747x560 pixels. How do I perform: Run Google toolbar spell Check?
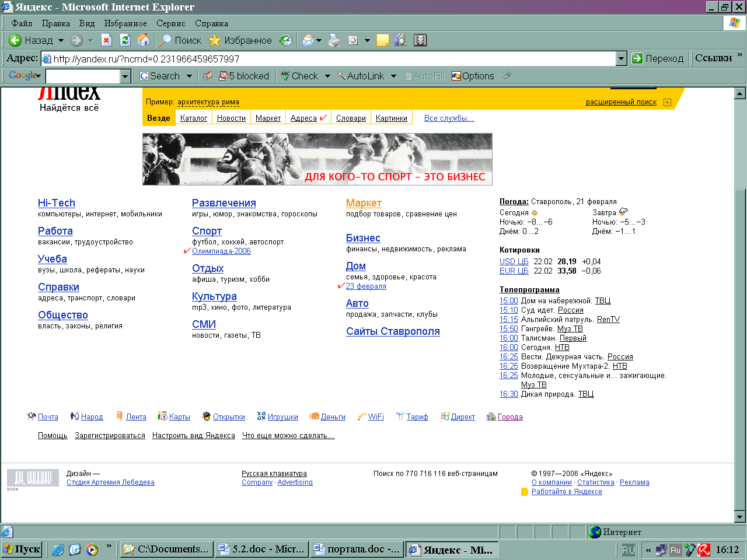tap(300, 76)
